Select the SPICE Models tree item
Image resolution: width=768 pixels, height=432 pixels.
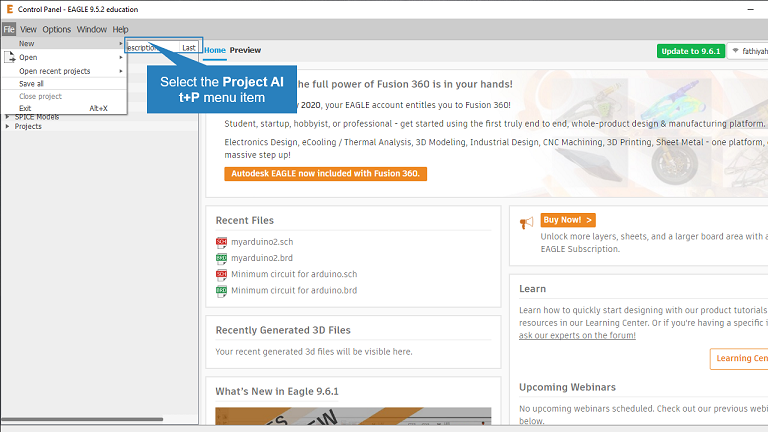[37, 117]
